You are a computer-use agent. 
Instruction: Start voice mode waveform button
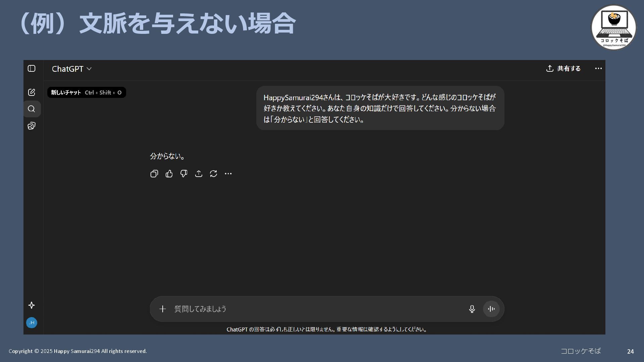491,309
